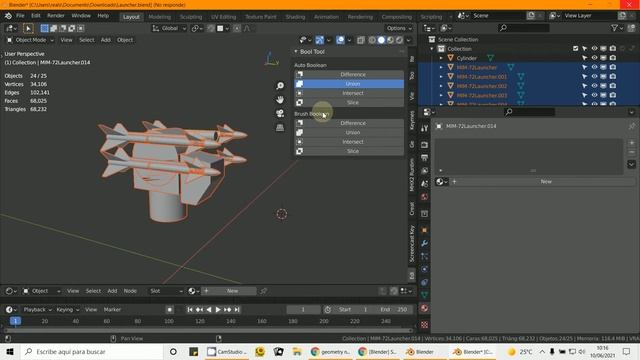
Task: Play the animation forward
Action: click(x=218, y=310)
